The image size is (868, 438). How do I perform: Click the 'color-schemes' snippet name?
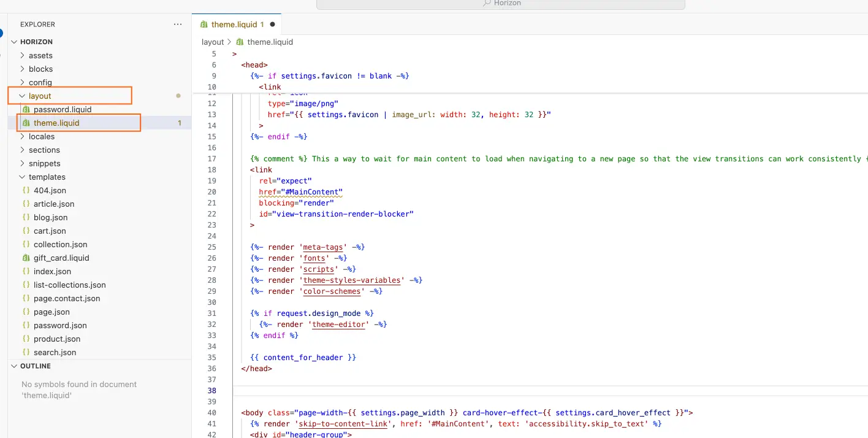pos(333,291)
